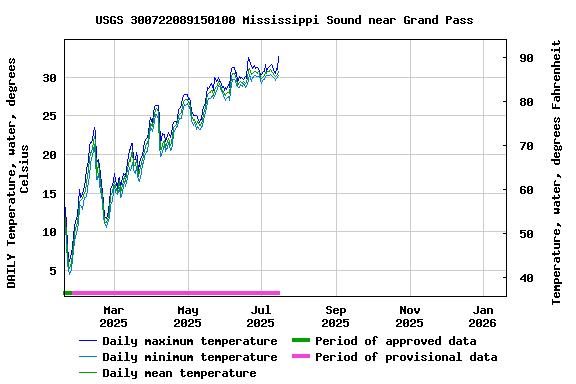Click 'Period of approved data' legend label
576x384 pixels.
pyautogui.click(x=396, y=341)
